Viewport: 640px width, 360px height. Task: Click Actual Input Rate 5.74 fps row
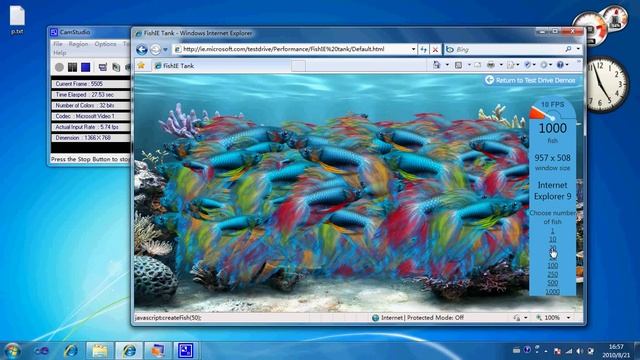91,127
